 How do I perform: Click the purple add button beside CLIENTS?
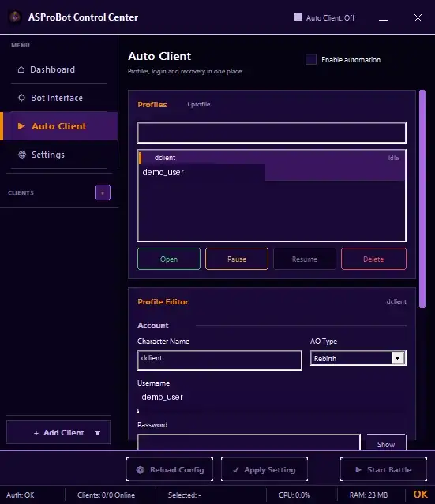tap(103, 192)
